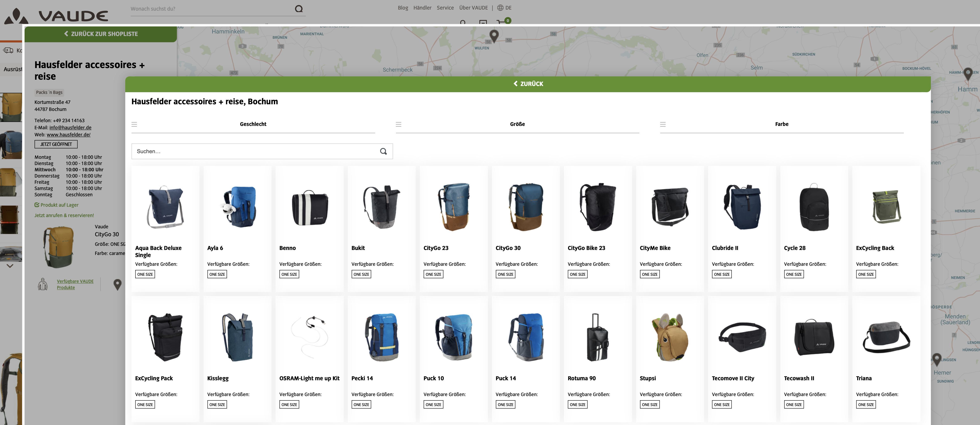Open the Clubride II product image
Viewport: 980px width, 425px height.
[x=742, y=207]
